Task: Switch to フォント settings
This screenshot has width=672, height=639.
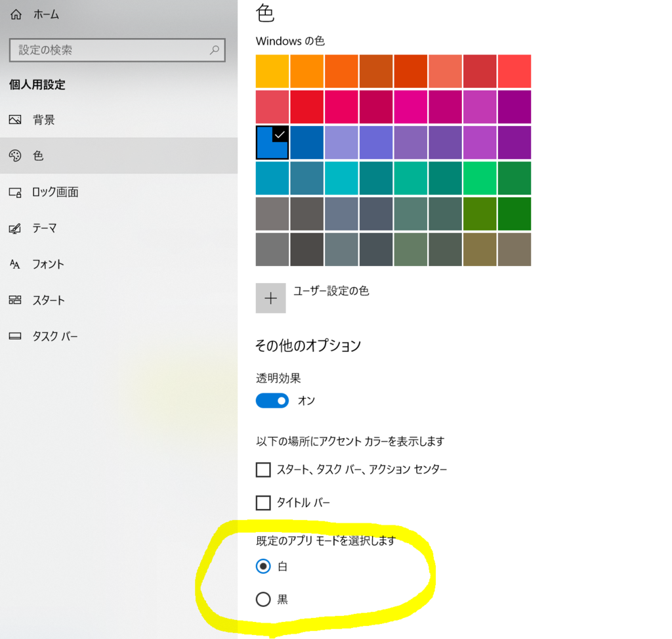Action: point(119,264)
